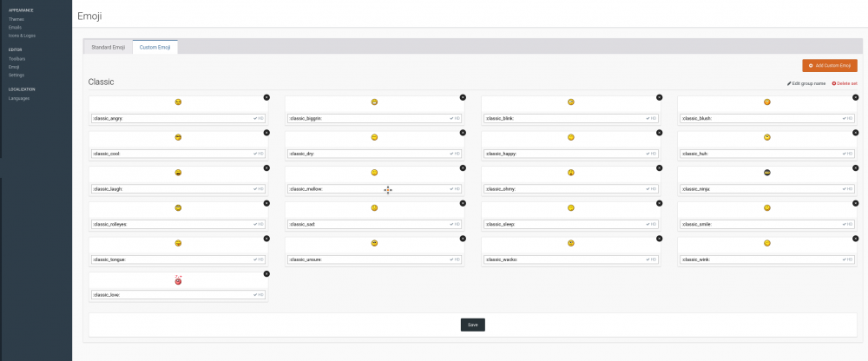Viewport: 868px width, 361px height.
Task: Open Languages under Localization
Action: click(x=19, y=98)
